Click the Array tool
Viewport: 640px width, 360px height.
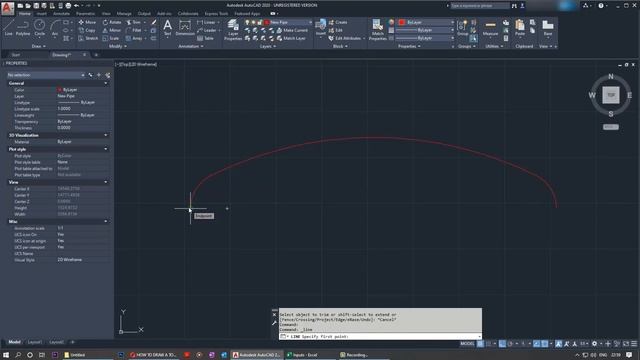(134, 38)
